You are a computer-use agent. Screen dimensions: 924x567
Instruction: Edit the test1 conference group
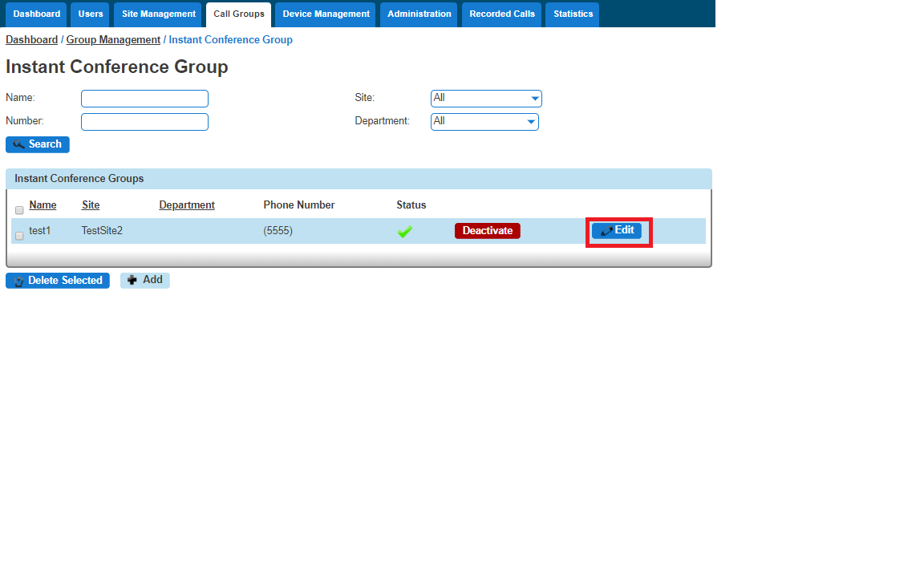point(617,230)
